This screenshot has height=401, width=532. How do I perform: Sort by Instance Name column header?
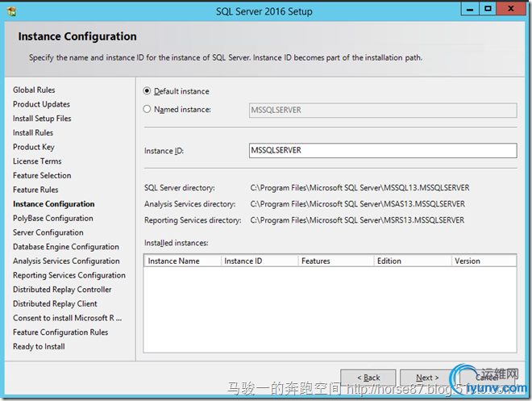182,261
